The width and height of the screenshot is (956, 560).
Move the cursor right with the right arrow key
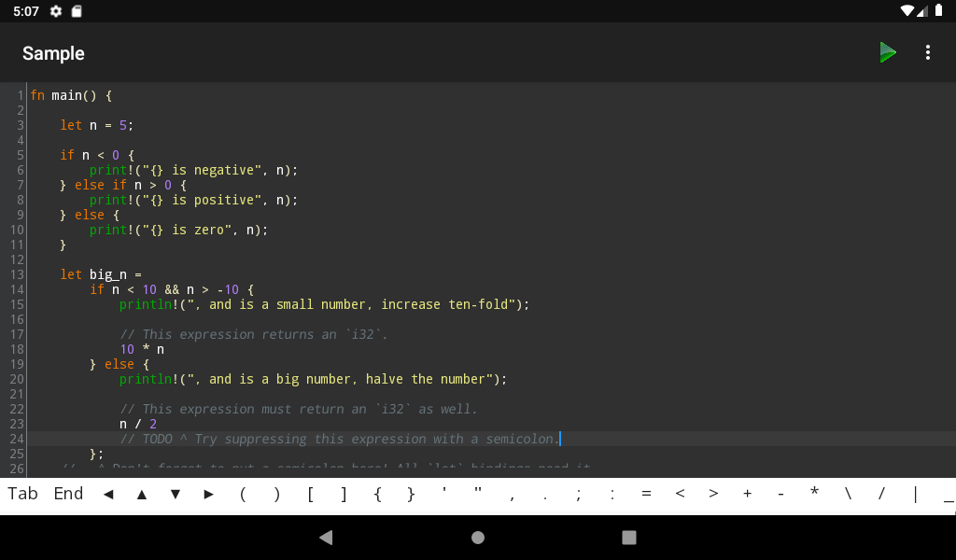coord(209,494)
